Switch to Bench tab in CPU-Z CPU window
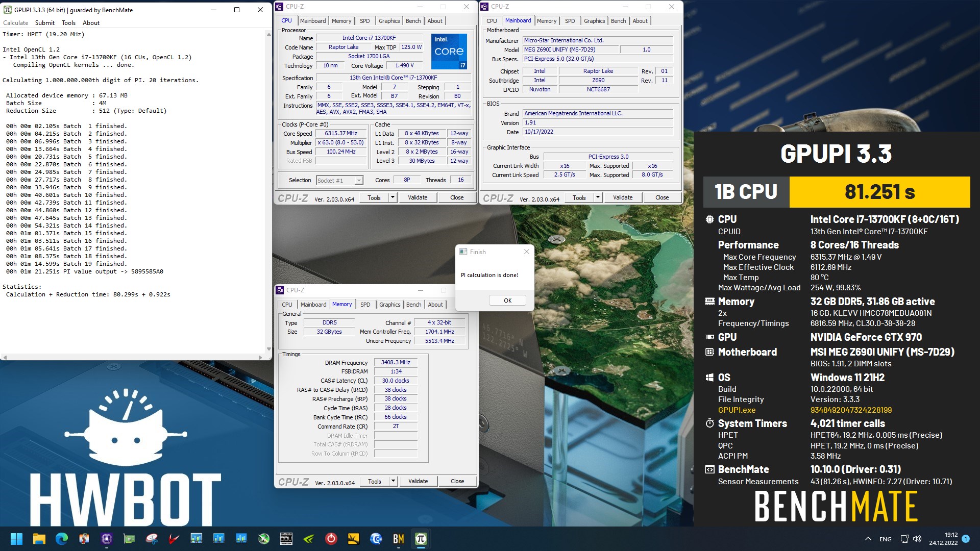This screenshot has width=980, height=551. tap(413, 21)
